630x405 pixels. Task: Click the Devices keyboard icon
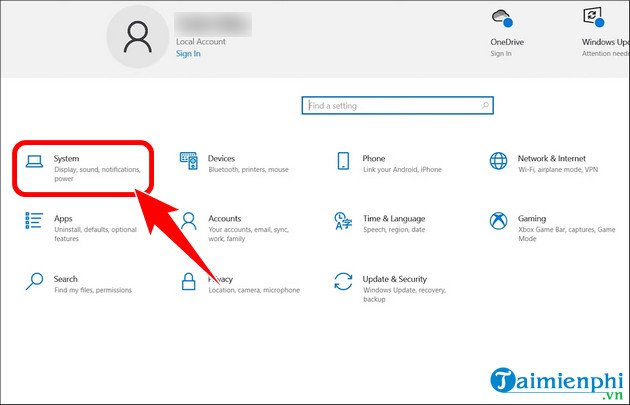click(188, 161)
